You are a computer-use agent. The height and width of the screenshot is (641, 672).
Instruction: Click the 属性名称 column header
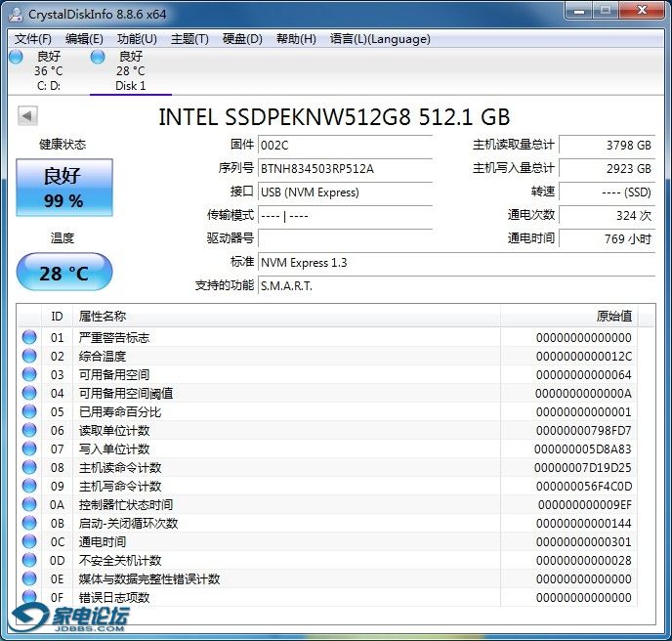tap(286, 317)
